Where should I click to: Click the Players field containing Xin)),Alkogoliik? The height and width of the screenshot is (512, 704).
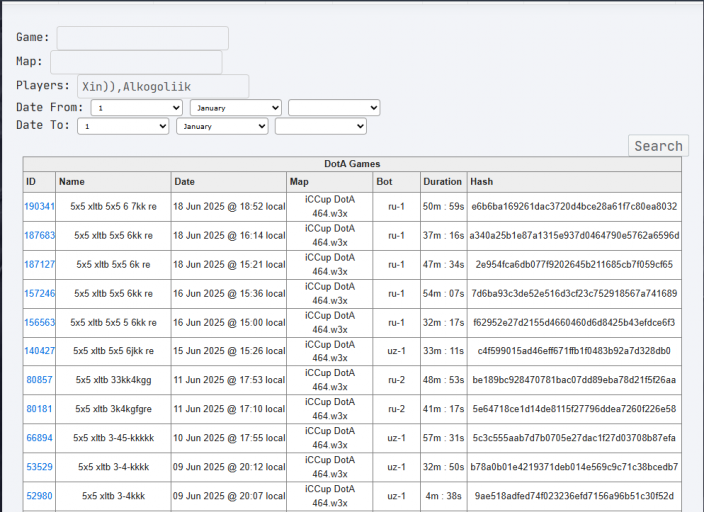[163, 86]
